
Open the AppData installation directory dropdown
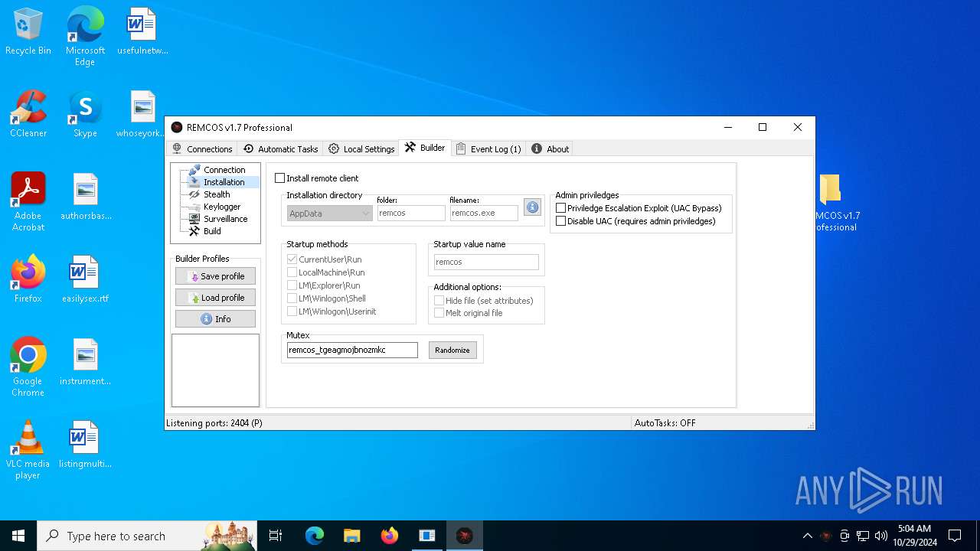(330, 214)
